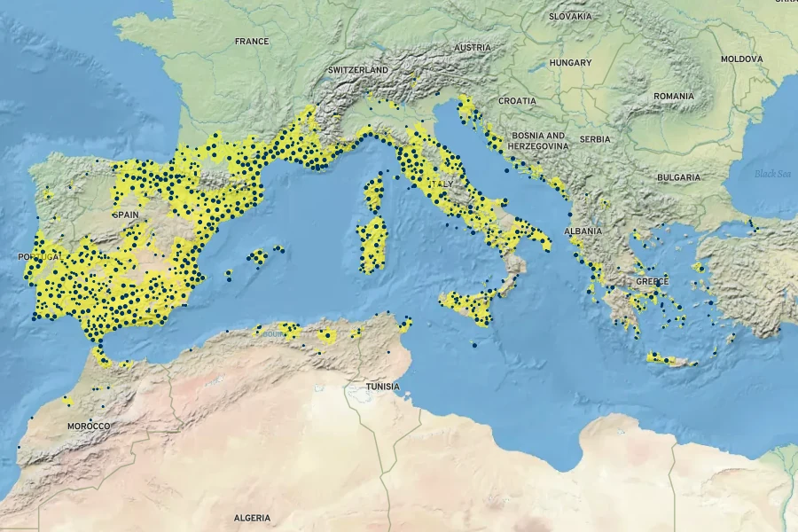Image resolution: width=798 pixels, height=532 pixels.
Task: Click the TUNISIA label
Action: point(383,387)
